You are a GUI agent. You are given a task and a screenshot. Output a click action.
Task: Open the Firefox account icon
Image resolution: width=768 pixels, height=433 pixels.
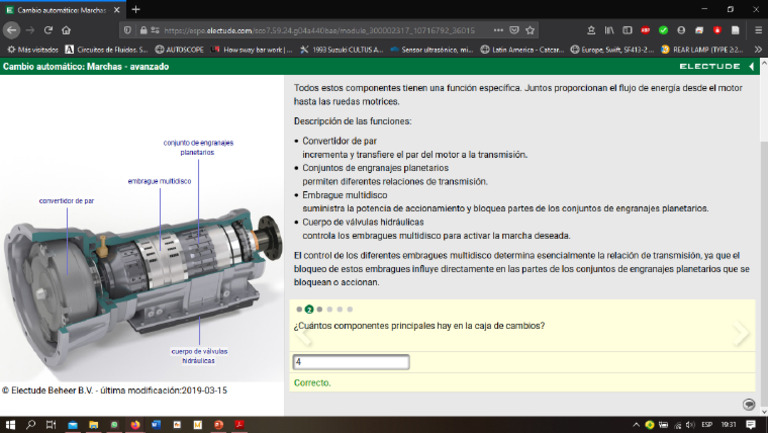point(681,30)
